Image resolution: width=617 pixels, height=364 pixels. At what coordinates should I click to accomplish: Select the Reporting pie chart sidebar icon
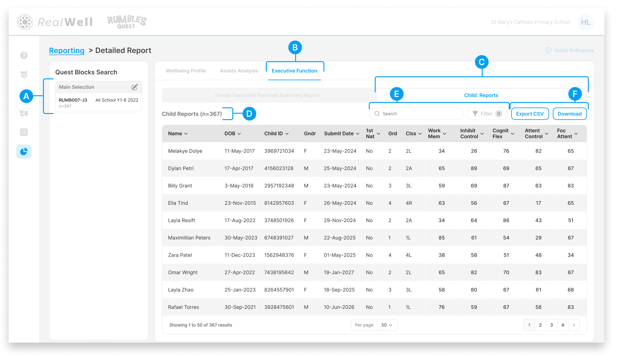[24, 151]
